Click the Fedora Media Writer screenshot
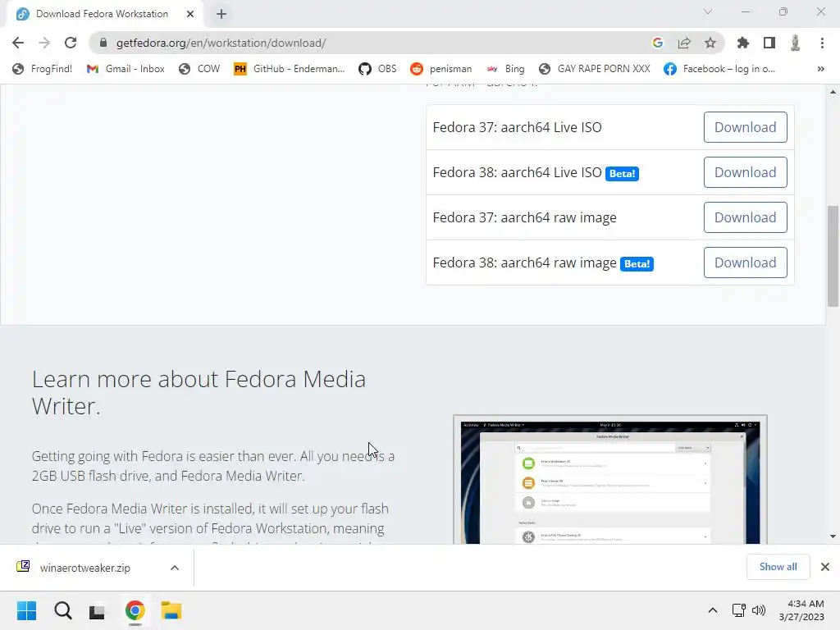This screenshot has height=630, width=840. [x=610, y=480]
